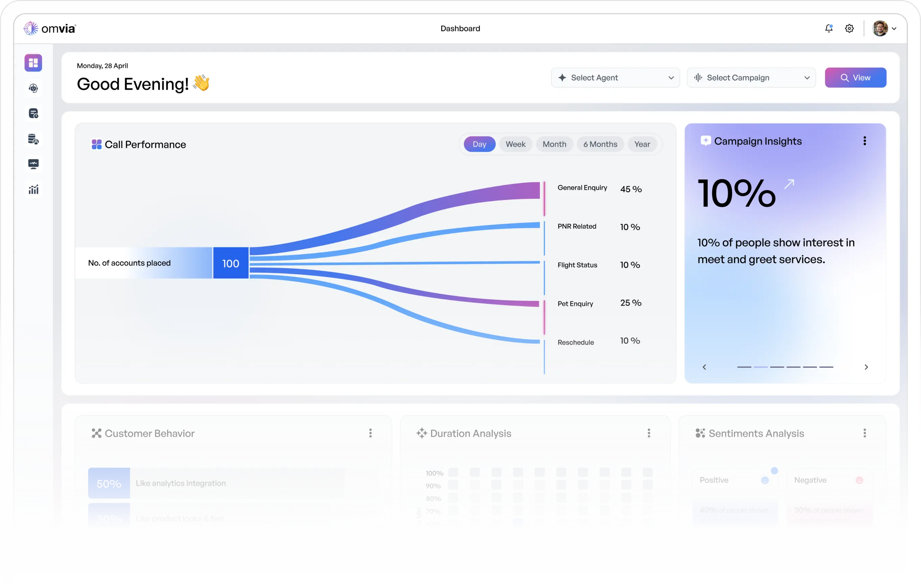Click the Good Evening! greeting
This screenshot has width=921, height=588.
click(143, 84)
